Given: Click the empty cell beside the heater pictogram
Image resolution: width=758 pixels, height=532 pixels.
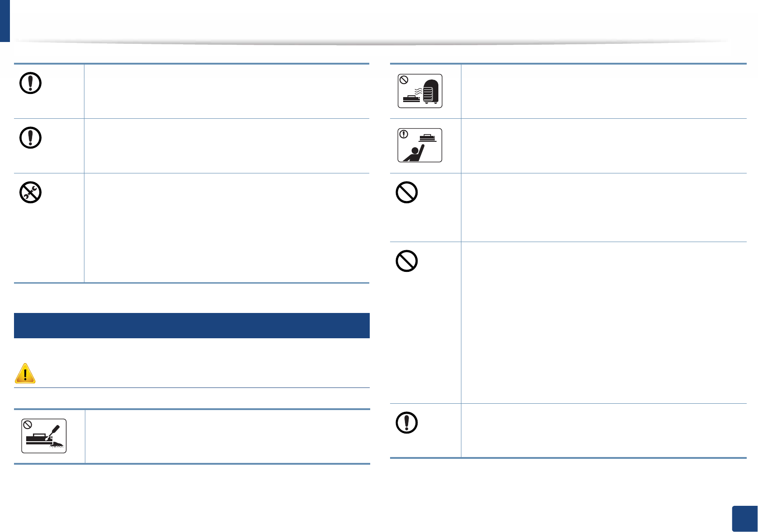Looking at the screenshot, I should tap(604, 91).
